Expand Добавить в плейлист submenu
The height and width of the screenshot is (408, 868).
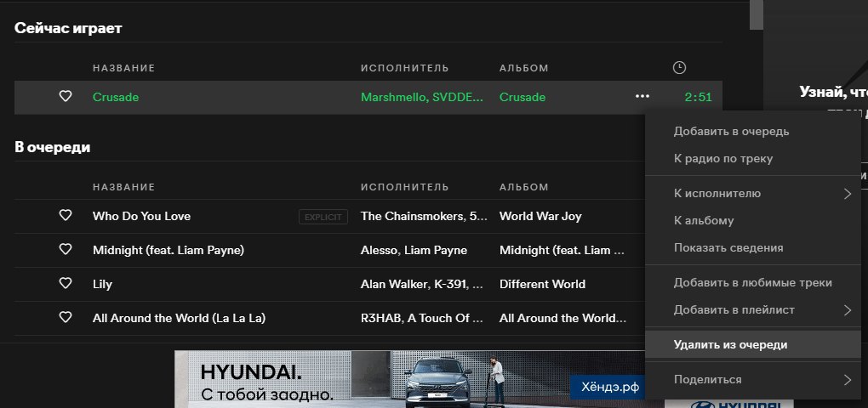(x=753, y=309)
